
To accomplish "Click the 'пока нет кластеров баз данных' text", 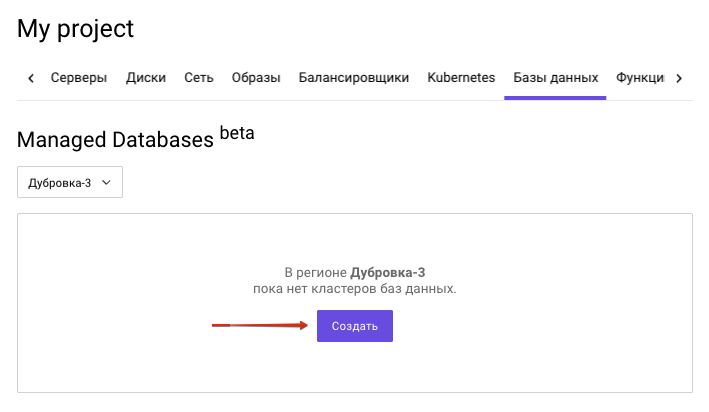I will [x=354, y=289].
